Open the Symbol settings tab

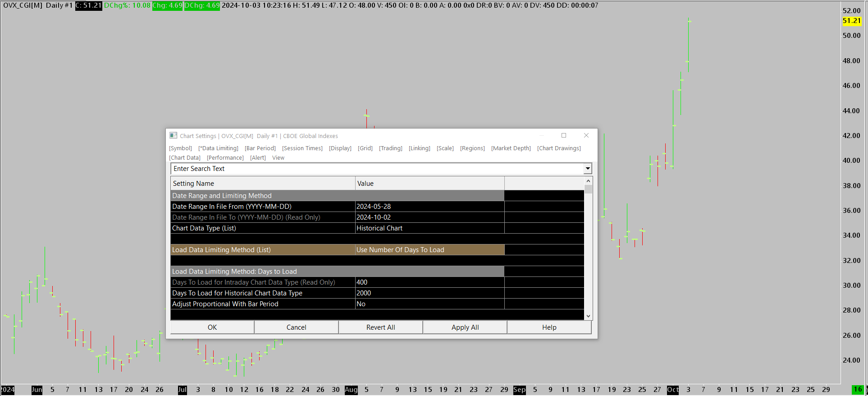pyautogui.click(x=180, y=148)
